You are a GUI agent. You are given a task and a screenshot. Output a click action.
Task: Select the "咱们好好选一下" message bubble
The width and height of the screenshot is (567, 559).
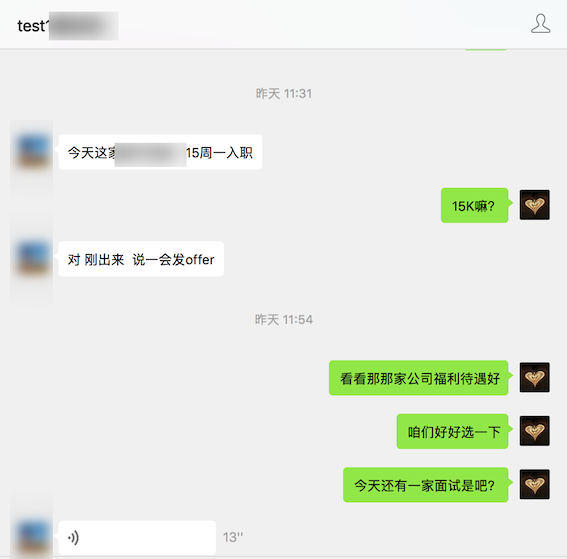452,431
